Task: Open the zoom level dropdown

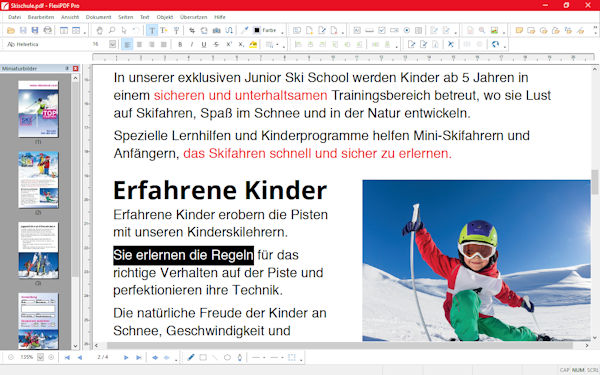Action: pos(40,357)
